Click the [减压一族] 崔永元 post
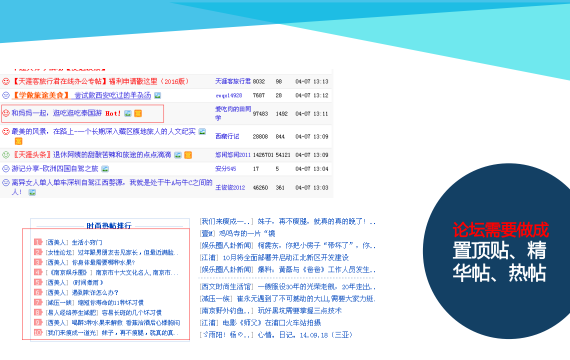 pos(287,299)
